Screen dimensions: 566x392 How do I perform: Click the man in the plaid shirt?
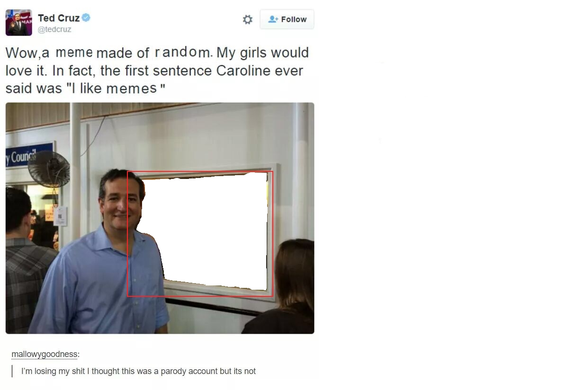25,260
